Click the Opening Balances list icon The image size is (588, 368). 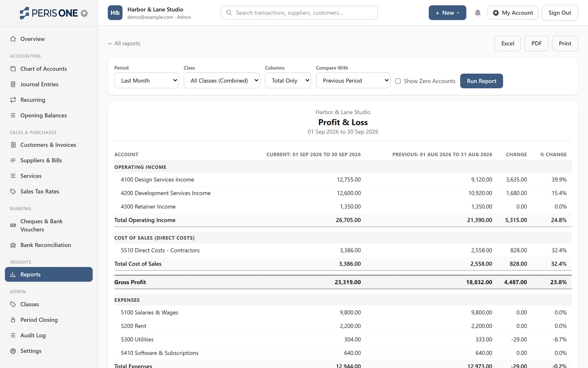click(x=13, y=115)
